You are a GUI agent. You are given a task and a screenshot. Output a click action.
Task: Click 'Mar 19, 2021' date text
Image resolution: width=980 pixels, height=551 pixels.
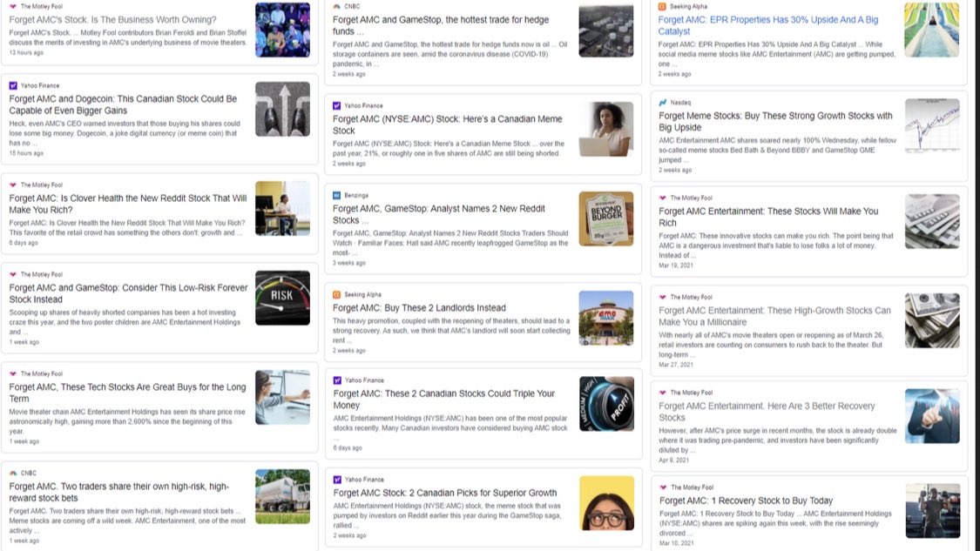tap(676, 265)
